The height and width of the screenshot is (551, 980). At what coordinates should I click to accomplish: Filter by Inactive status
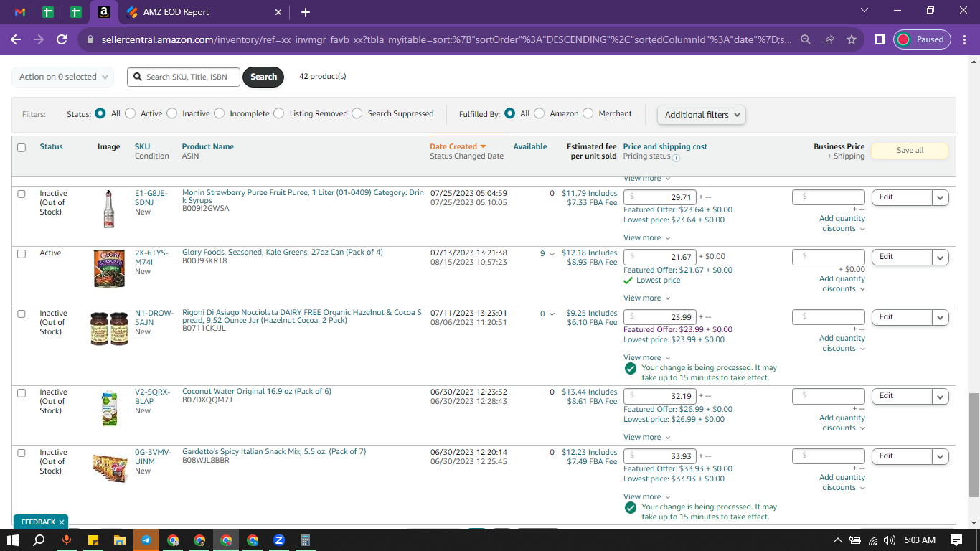coord(172,113)
